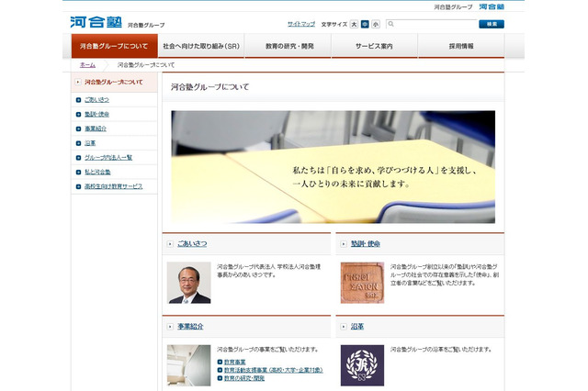Click arrow icon beside ごあいさつ heading
This screenshot has height=391, width=588.
pos(170,244)
